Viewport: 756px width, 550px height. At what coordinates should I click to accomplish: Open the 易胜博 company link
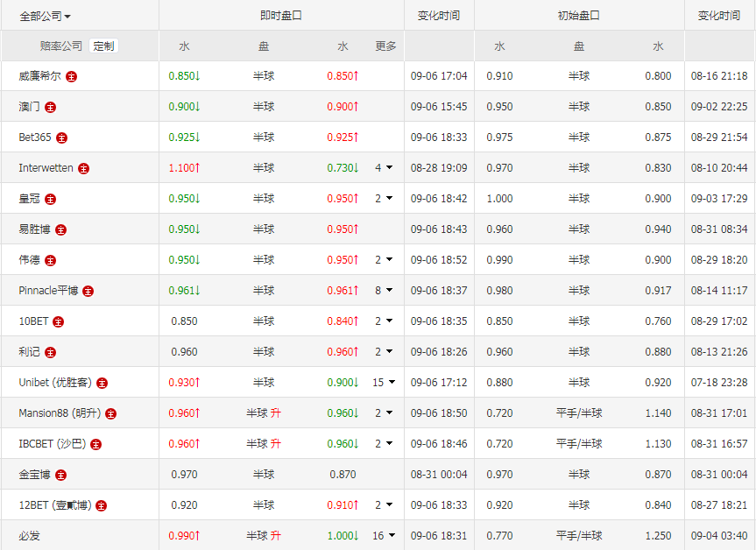(35, 229)
